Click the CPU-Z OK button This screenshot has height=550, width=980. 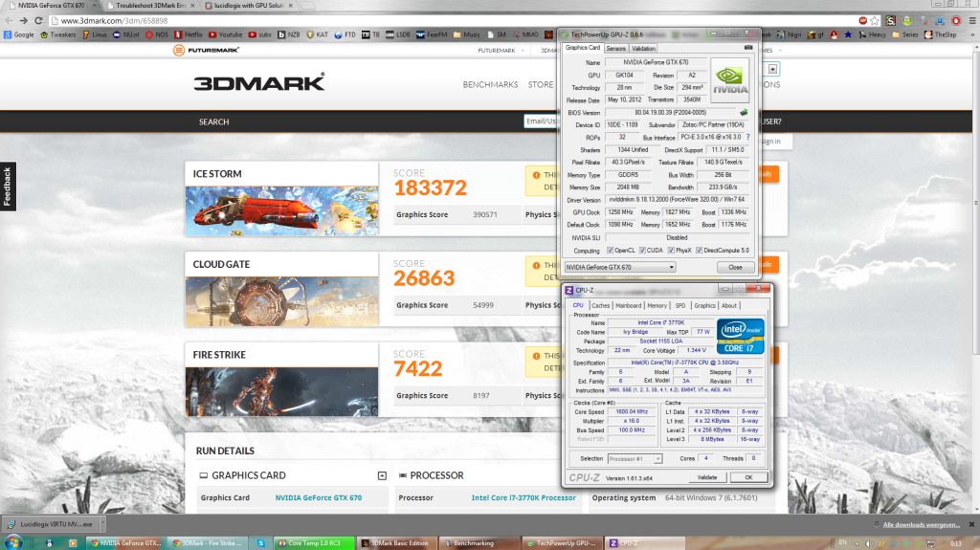[748, 477]
